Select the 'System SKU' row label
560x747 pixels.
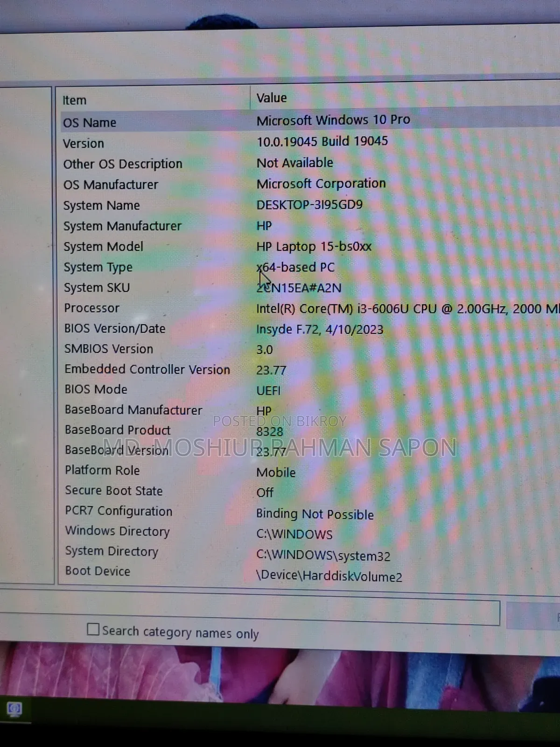point(97,288)
